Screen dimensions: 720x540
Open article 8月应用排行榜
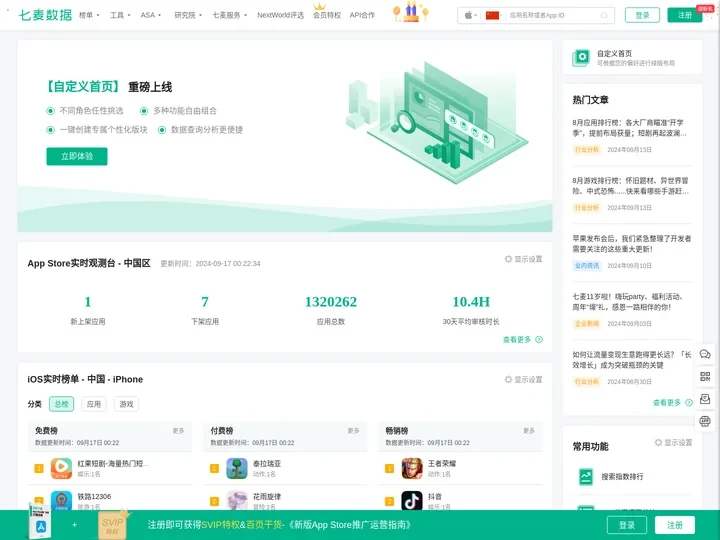[x=629, y=128]
